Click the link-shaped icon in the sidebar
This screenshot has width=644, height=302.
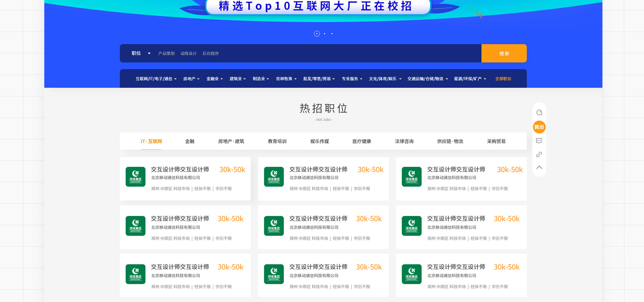[x=539, y=154]
